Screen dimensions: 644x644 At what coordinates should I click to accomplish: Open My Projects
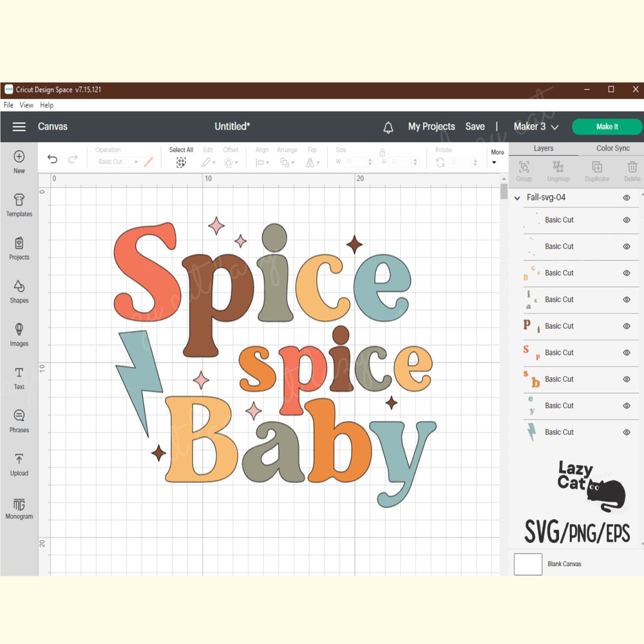pyautogui.click(x=431, y=127)
